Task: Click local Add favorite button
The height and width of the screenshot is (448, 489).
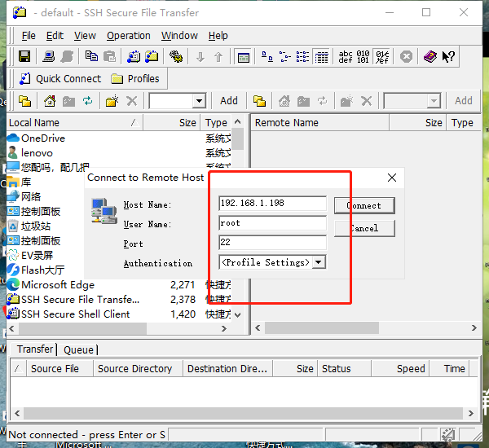Action: (x=229, y=101)
